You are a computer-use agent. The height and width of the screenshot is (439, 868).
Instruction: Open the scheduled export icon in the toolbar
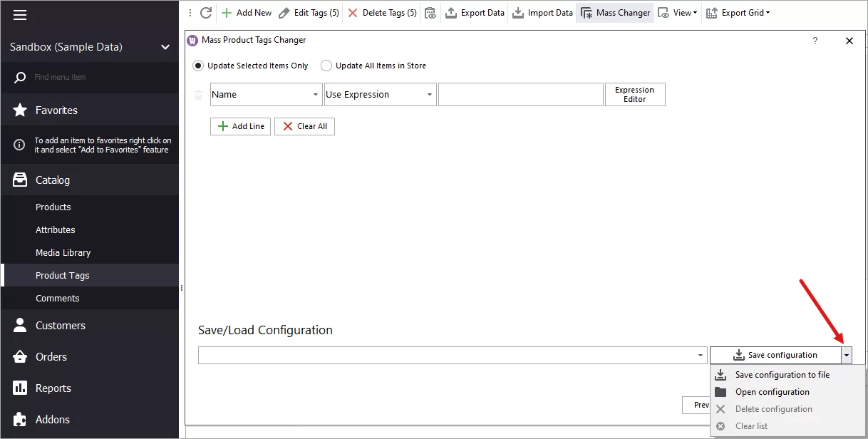pos(430,12)
